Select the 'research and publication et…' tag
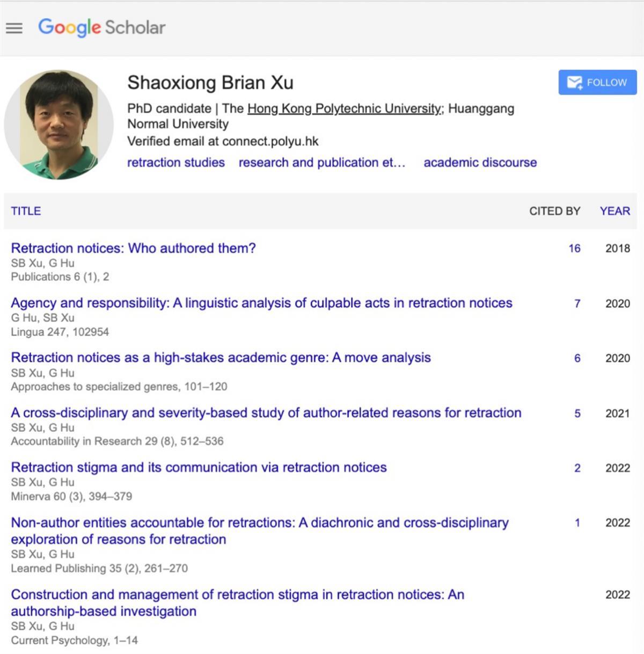Viewport: 644px width, 654px height. point(321,163)
